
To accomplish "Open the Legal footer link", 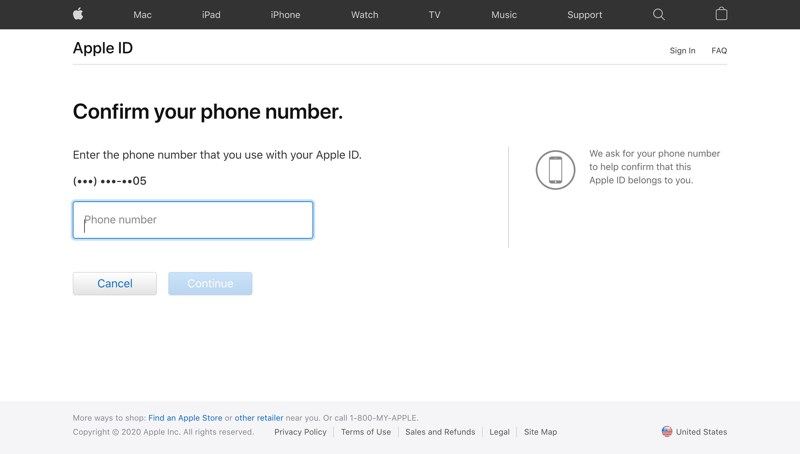I will pos(499,432).
